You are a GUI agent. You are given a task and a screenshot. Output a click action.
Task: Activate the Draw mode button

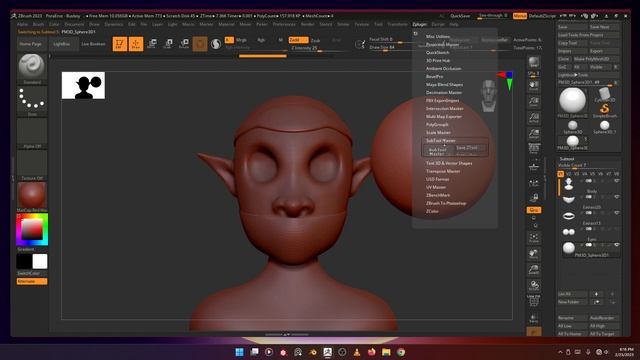136,44
